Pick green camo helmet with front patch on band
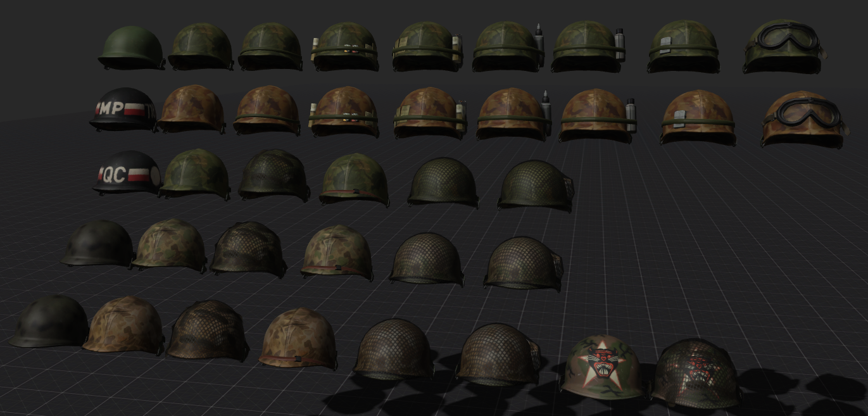The image size is (868, 416). point(682,47)
